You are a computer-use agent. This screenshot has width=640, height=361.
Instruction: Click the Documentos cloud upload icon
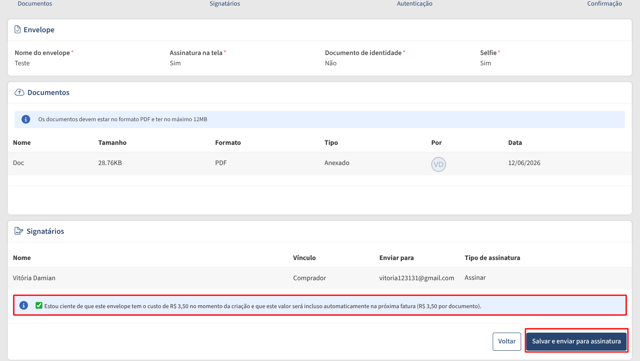(19, 92)
